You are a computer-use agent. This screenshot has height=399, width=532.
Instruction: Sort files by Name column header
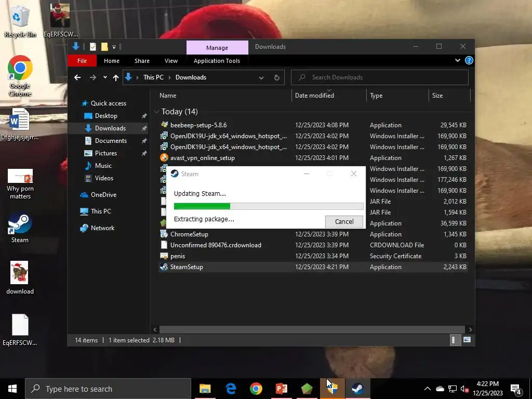(223, 96)
